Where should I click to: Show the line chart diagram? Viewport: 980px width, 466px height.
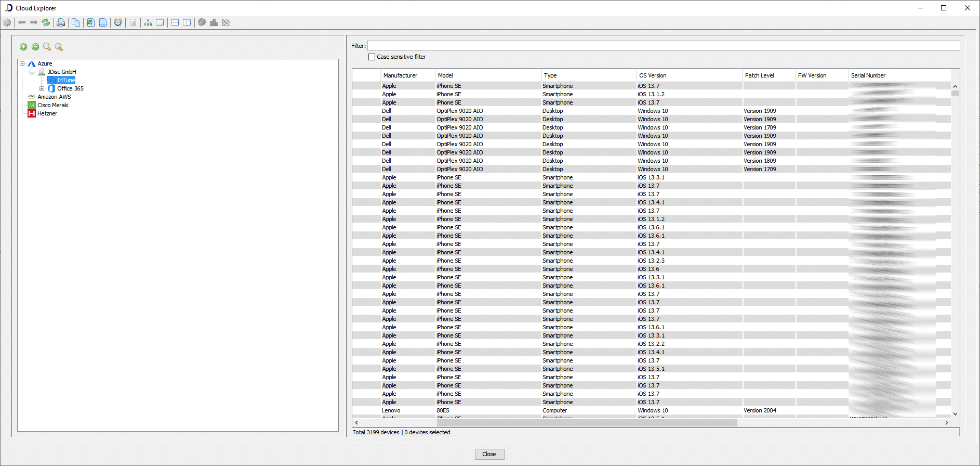coord(226,22)
